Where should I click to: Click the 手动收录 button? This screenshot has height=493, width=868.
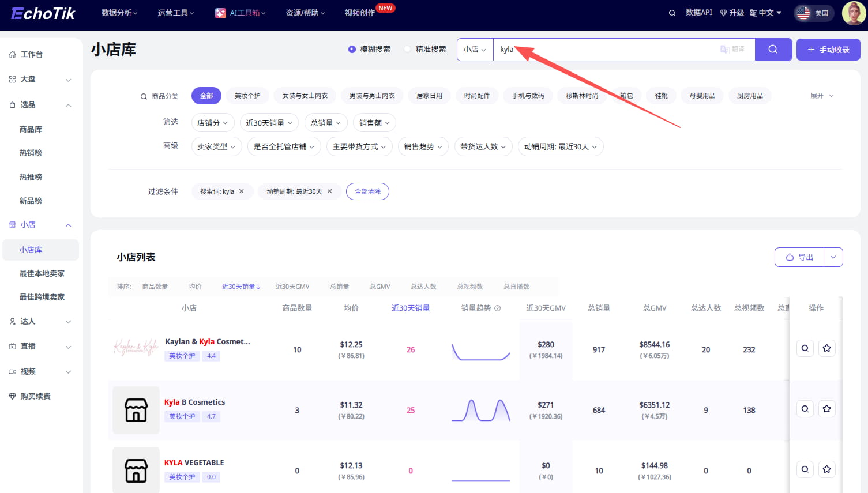[828, 50]
